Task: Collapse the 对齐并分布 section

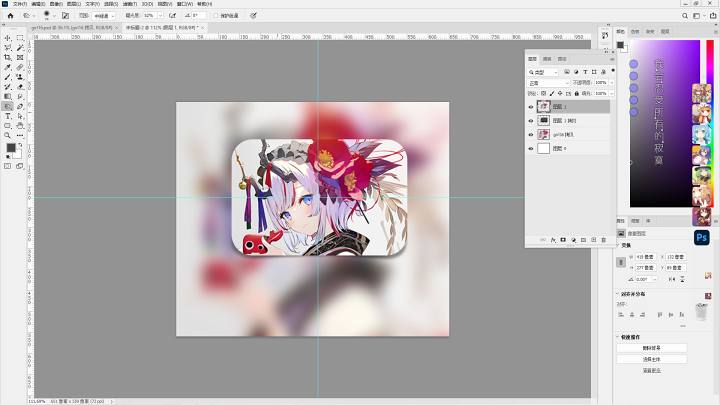Action: tap(618, 293)
